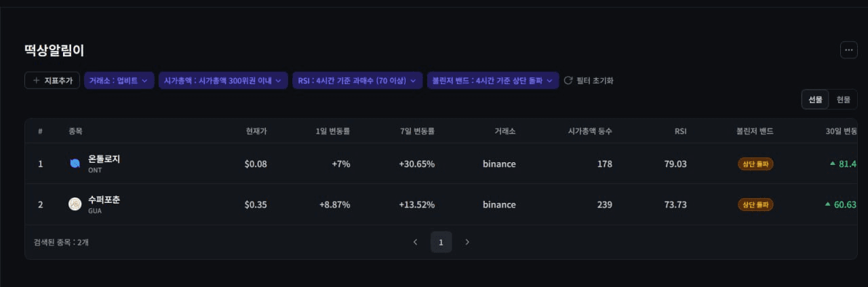The height and width of the screenshot is (287, 868).
Task: Click green up arrow in ONT row
Action: [832, 164]
